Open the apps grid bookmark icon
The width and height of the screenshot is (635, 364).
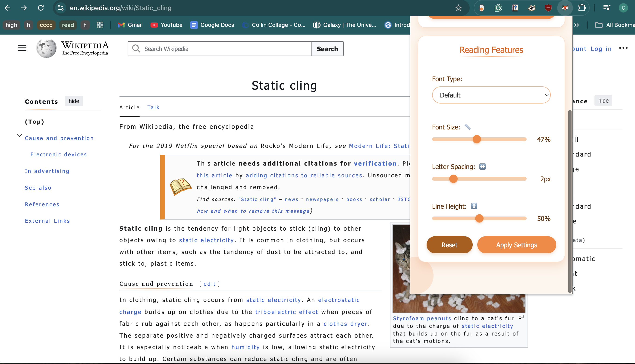point(100,25)
